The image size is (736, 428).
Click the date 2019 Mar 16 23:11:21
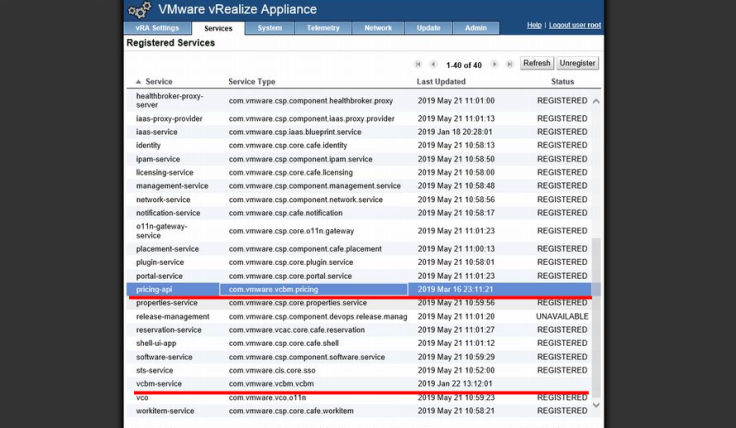click(x=455, y=290)
